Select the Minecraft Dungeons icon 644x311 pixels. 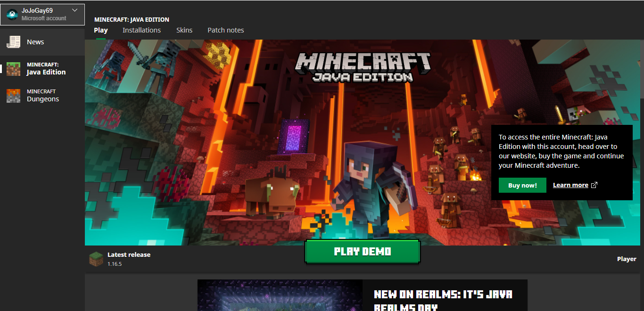pos(13,96)
